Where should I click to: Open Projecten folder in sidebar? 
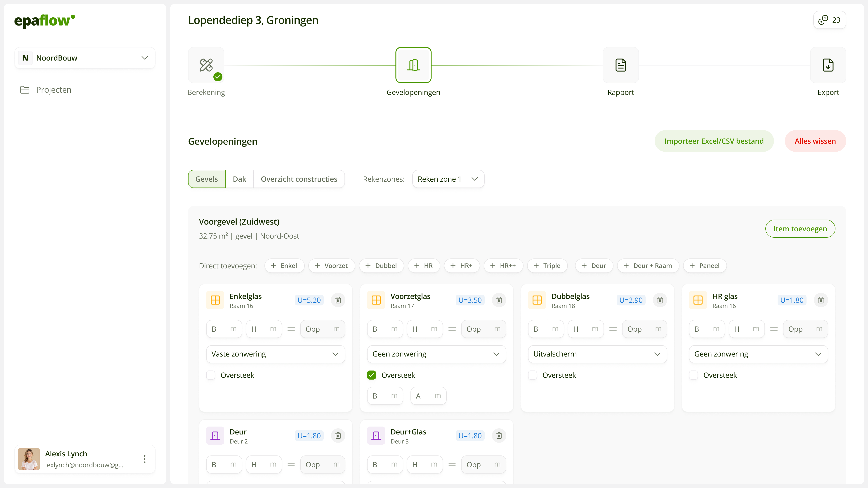[x=46, y=90]
